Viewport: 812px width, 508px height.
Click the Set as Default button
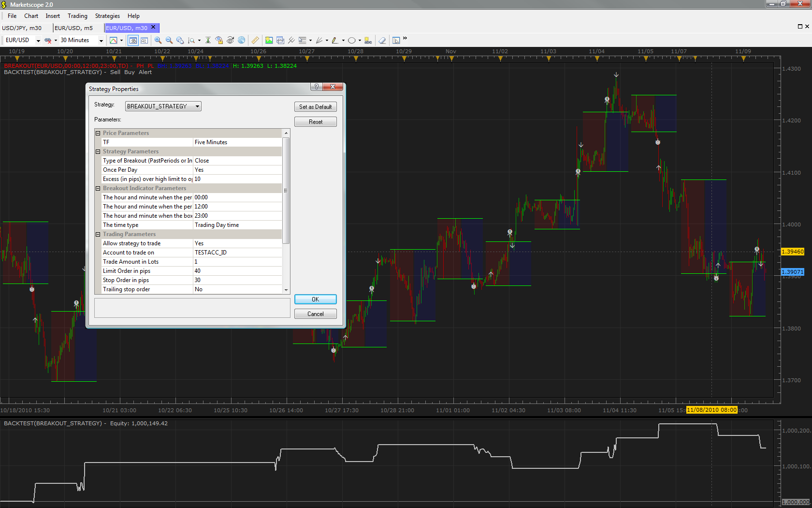pyautogui.click(x=315, y=107)
